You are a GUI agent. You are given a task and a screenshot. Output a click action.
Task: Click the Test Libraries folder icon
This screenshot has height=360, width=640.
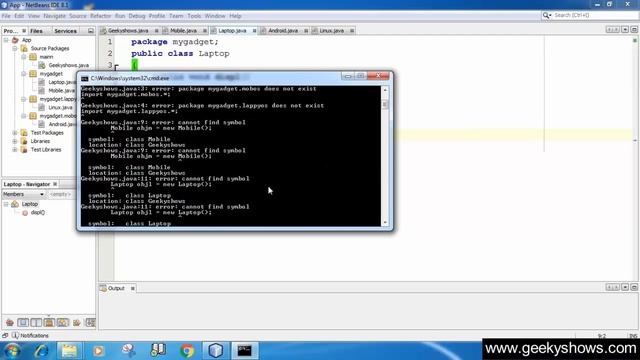click(x=24, y=150)
